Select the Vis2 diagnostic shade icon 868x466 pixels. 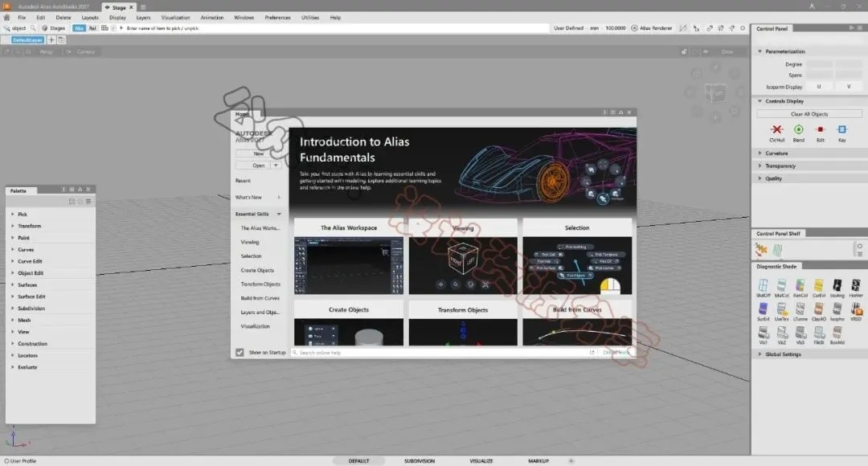(x=782, y=333)
